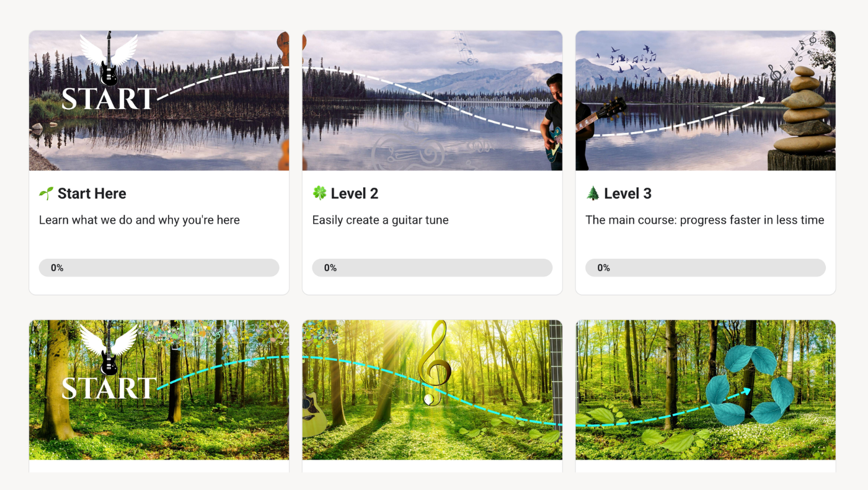
Task: Click the teal leaf recycle symbol
Action: [x=750, y=385]
